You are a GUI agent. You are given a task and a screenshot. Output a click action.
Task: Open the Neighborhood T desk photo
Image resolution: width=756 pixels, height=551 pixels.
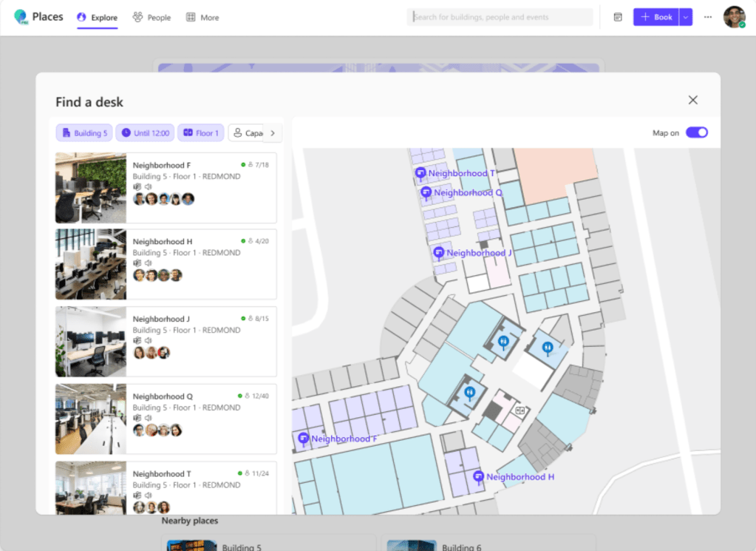tap(91, 488)
